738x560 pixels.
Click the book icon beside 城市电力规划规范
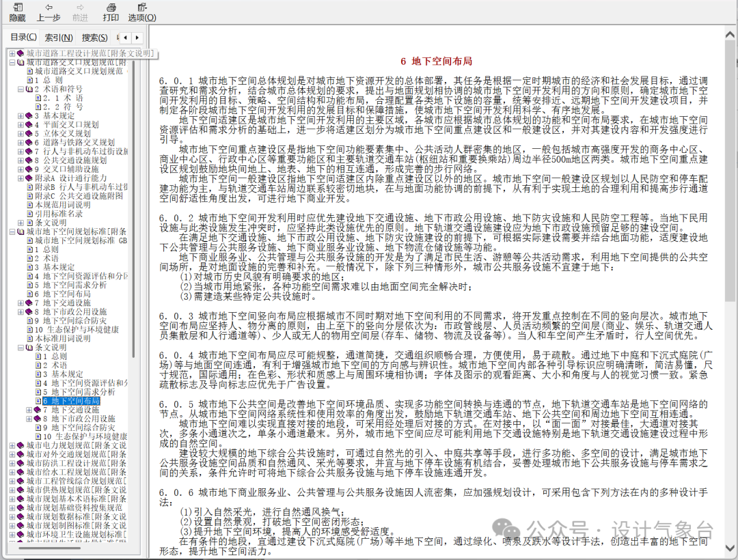(x=20, y=445)
